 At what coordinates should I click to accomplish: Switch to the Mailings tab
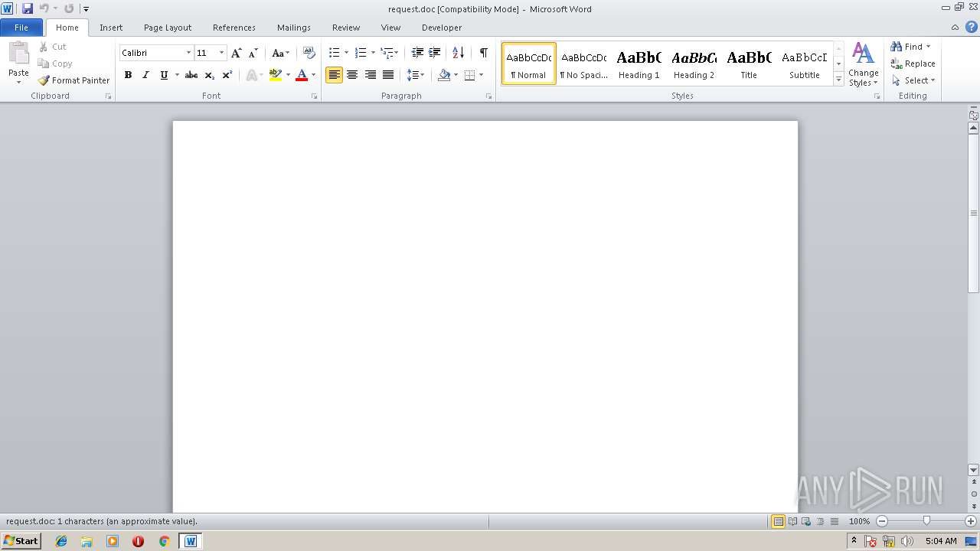(x=294, y=28)
